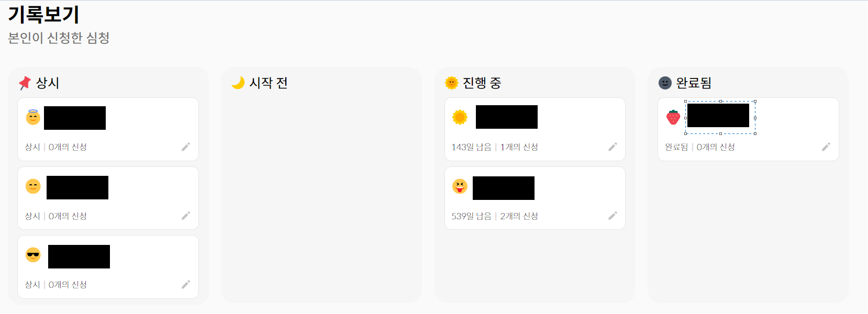Click the red pushpin icon beside 상시
Screen dimensions: 868x314
[x=25, y=83]
